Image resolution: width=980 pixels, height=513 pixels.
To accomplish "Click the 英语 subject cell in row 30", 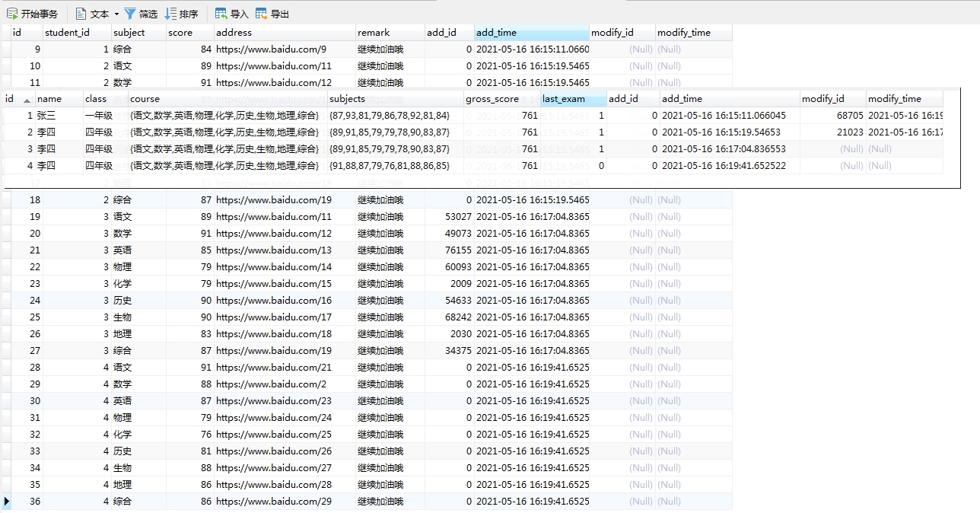I will [139, 401].
